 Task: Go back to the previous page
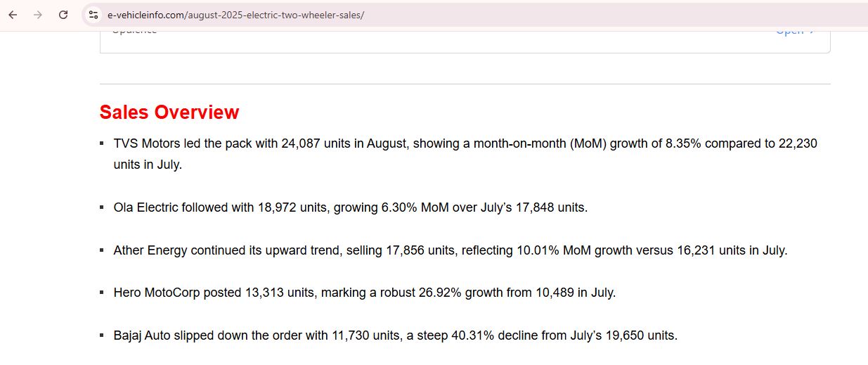pyautogui.click(x=13, y=15)
